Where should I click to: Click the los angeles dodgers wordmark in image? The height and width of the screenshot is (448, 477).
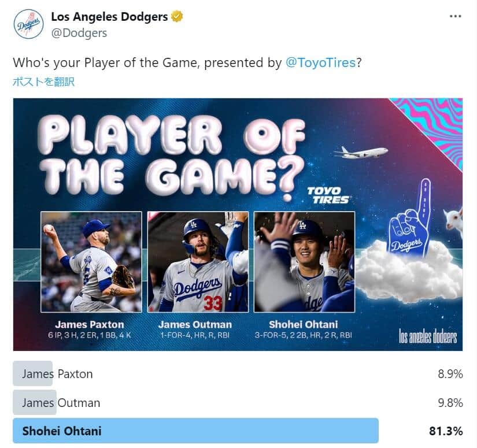[428, 336]
